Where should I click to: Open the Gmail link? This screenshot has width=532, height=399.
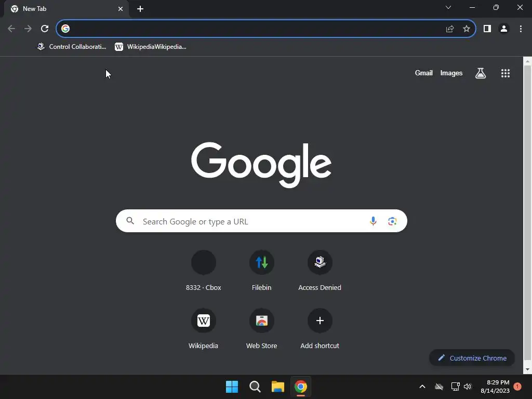[424, 73]
